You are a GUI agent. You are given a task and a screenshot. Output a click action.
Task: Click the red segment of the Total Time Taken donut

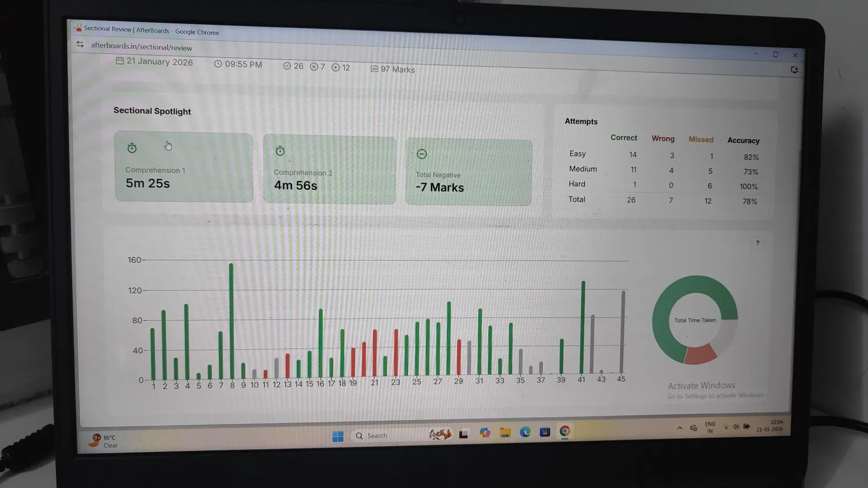(700, 354)
